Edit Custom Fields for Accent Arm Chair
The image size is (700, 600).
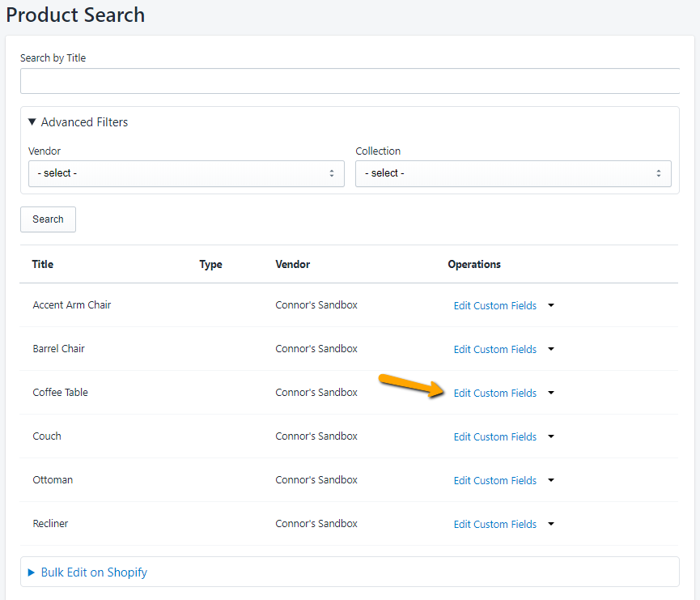[x=494, y=305]
